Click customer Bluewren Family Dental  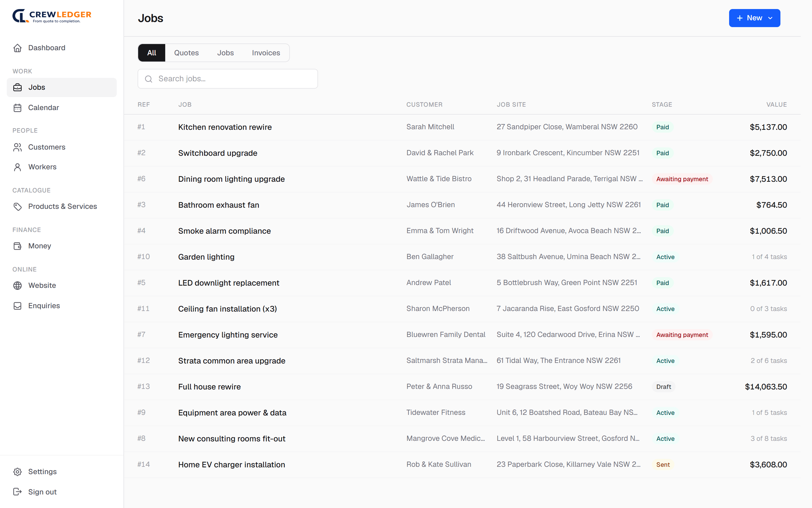point(445,335)
